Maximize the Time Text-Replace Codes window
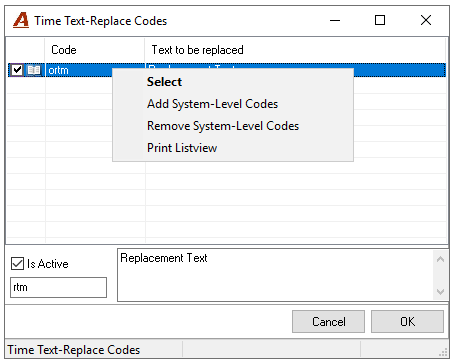The image size is (454, 360). click(x=380, y=20)
